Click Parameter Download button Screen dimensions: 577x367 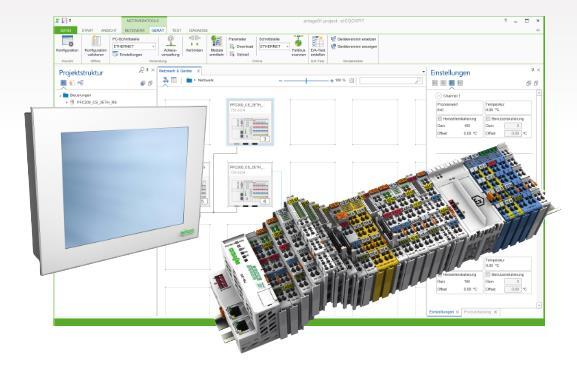[241, 47]
